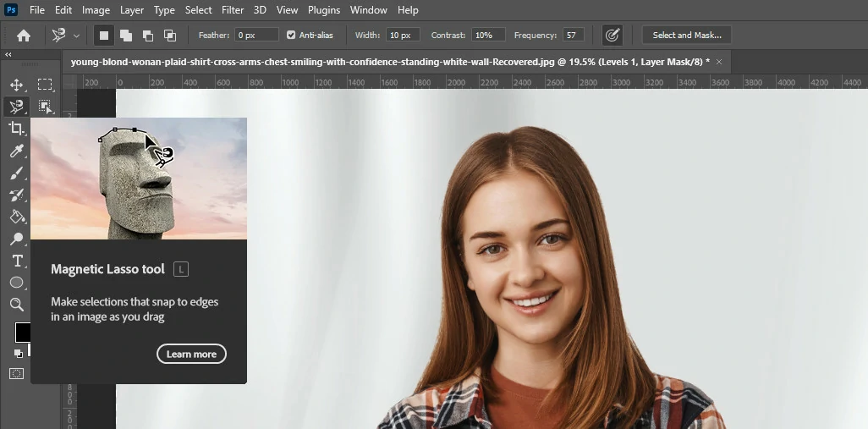868x429 pixels.
Task: Choose Intersect with selection mode
Action: 170,36
